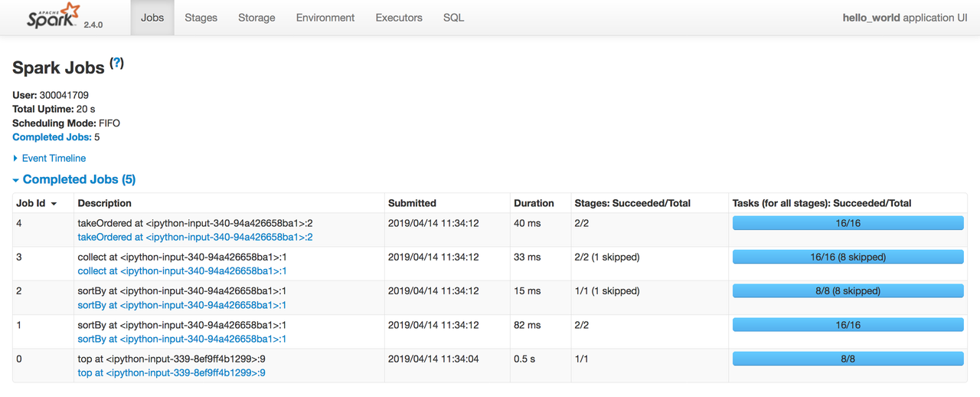Screen dimensions: 980x397
Task: Open the Stages tab
Action: (x=201, y=18)
